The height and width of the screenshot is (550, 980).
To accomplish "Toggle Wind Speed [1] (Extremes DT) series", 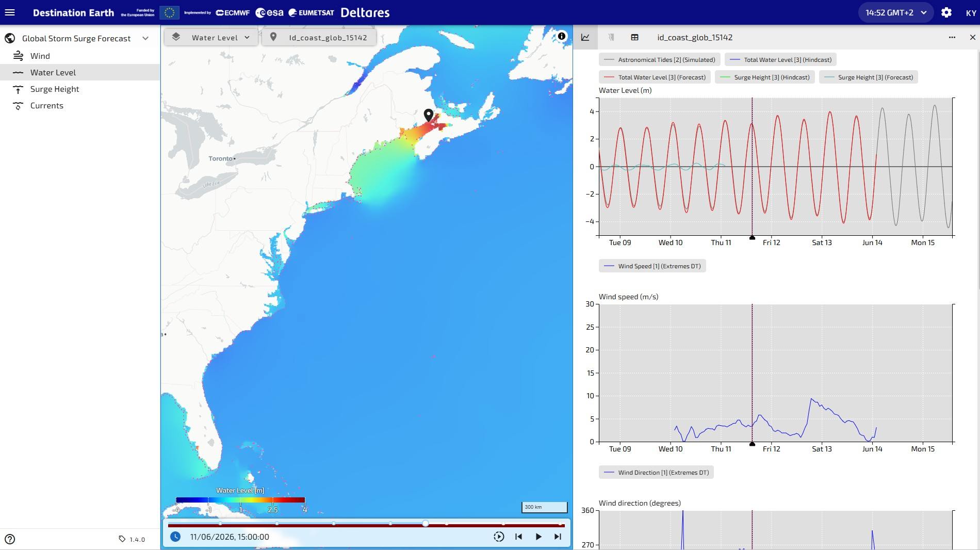I will [652, 266].
